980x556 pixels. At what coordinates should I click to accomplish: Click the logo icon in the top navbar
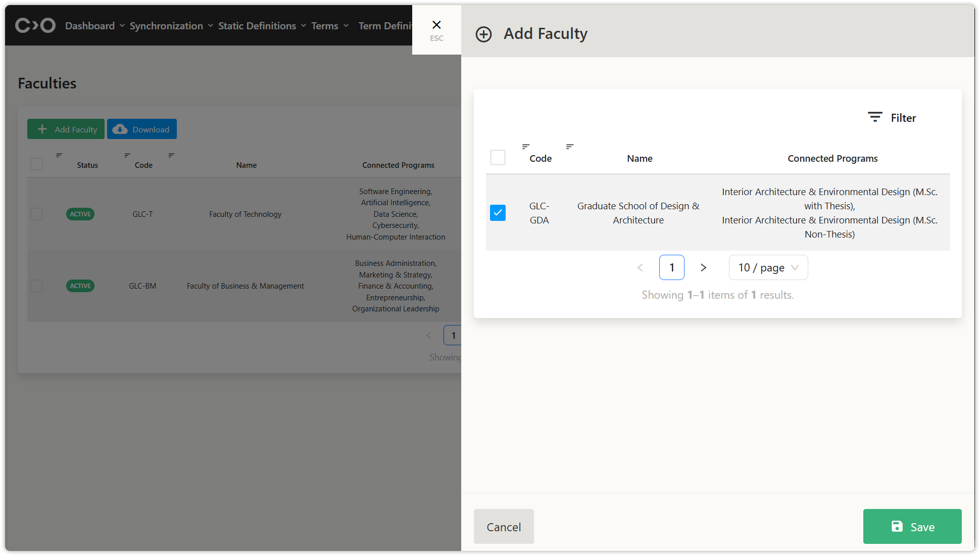tap(35, 25)
